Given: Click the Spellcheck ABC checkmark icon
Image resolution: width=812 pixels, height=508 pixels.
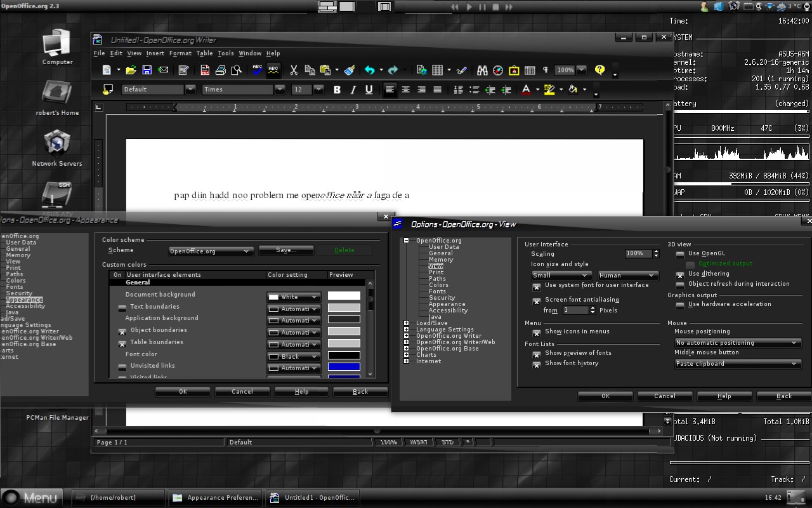Looking at the screenshot, I should point(258,70).
